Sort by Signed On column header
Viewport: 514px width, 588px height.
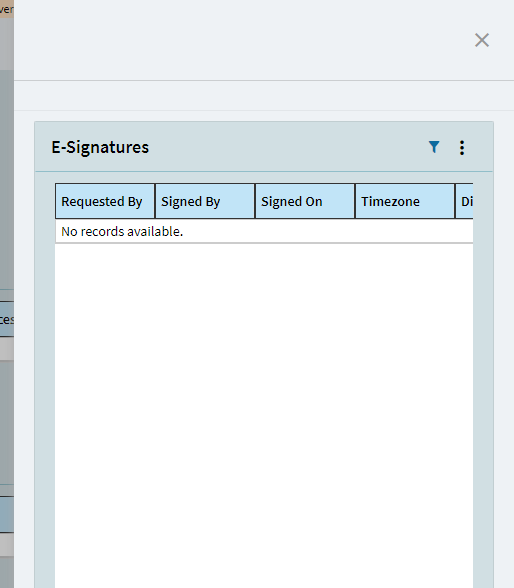pos(305,201)
